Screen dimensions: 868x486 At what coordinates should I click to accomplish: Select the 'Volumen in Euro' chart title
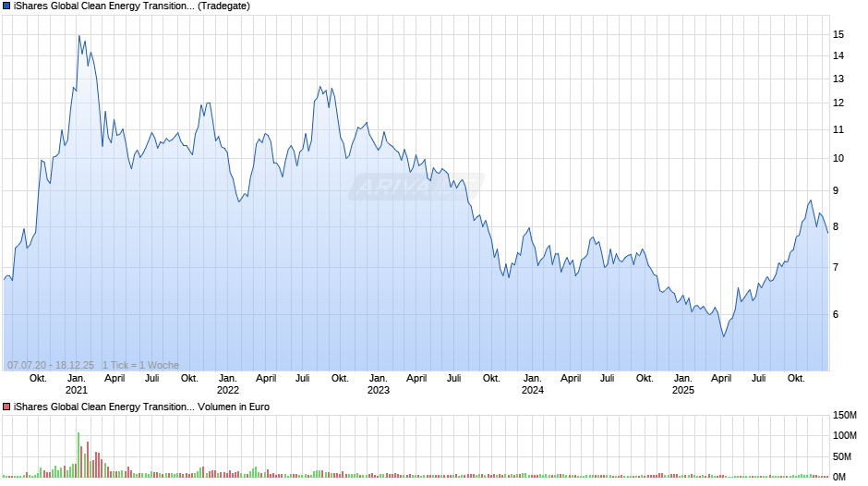pyautogui.click(x=141, y=407)
